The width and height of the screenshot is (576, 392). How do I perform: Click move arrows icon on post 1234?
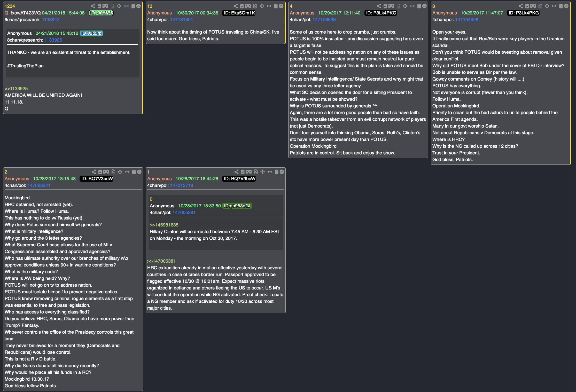point(119,6)
